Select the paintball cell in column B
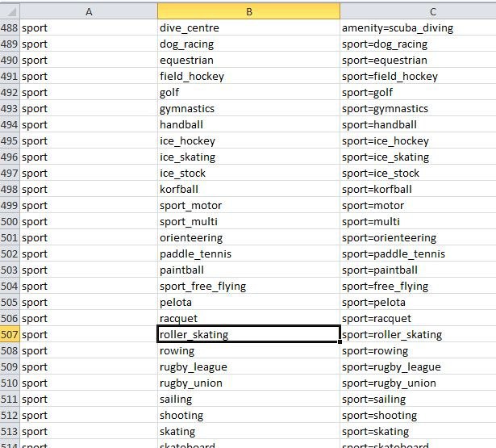The width and height of the screenshot is (496, 448). click(x=249, y=270)
